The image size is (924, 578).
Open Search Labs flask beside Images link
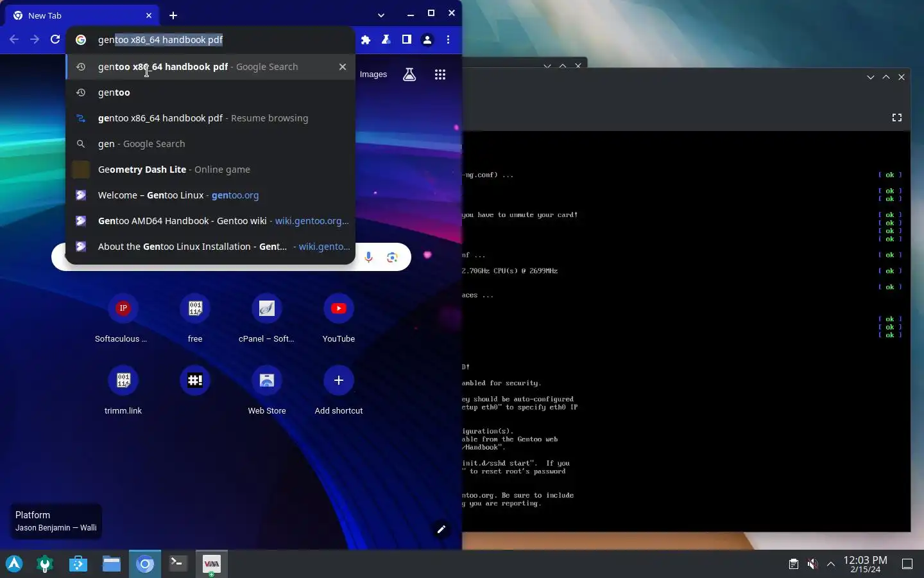click(x=409, y=74)
